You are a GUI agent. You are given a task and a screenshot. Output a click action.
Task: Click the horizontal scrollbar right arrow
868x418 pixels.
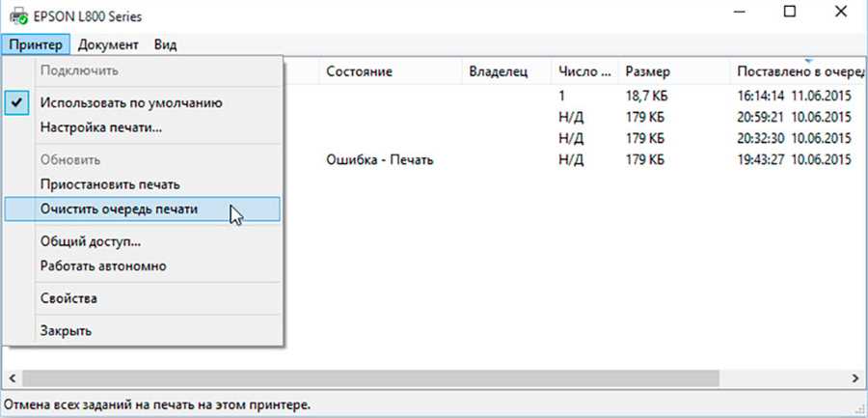(x=854, y=377)
